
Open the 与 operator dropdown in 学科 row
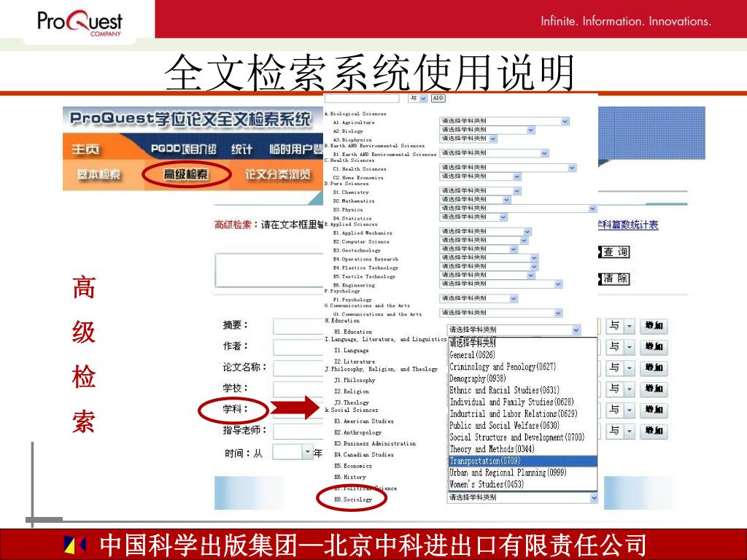pos(620,410)
